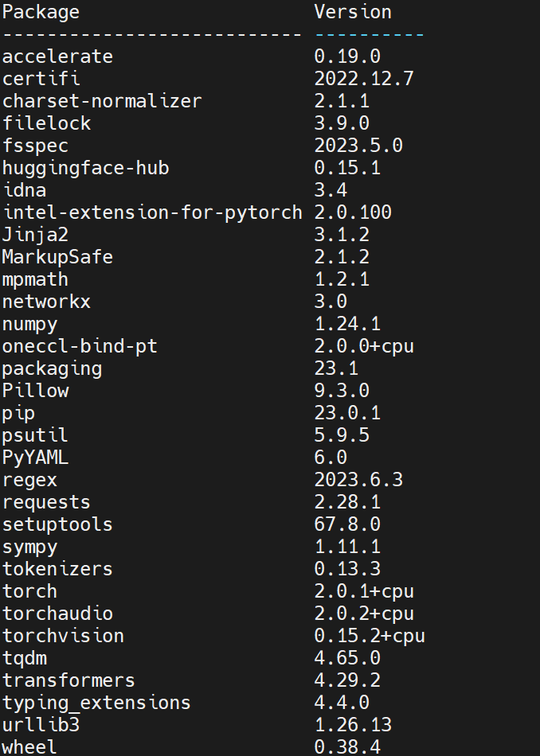The image size is (540, 756).
Task: Select requests version 2.28.1
Action: (347, 502)
